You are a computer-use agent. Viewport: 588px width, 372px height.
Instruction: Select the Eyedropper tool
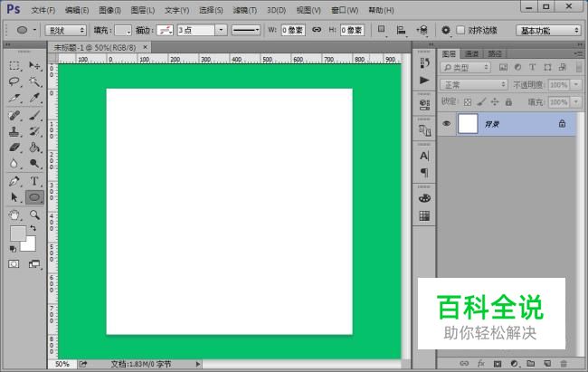click(x=34, y=98)
